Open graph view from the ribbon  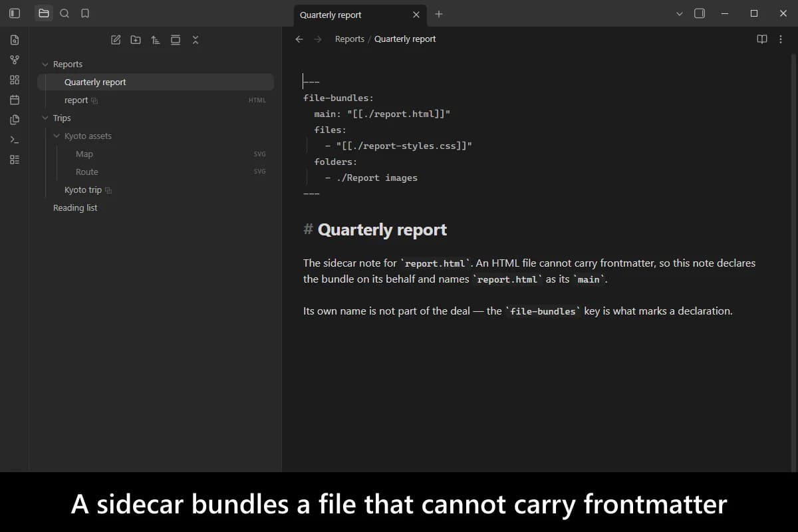(x=14, y=60)
